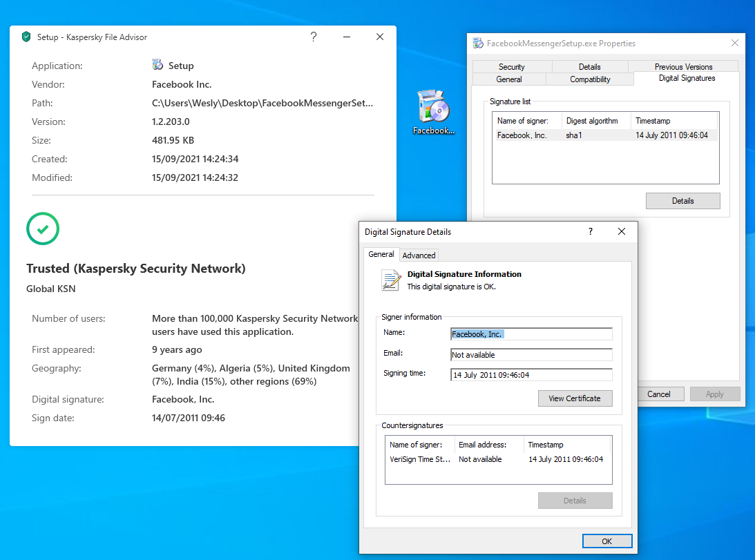Switch to the Details tab in Properties
This screenshot has width=755, height=560.
(x=590, y=66)
